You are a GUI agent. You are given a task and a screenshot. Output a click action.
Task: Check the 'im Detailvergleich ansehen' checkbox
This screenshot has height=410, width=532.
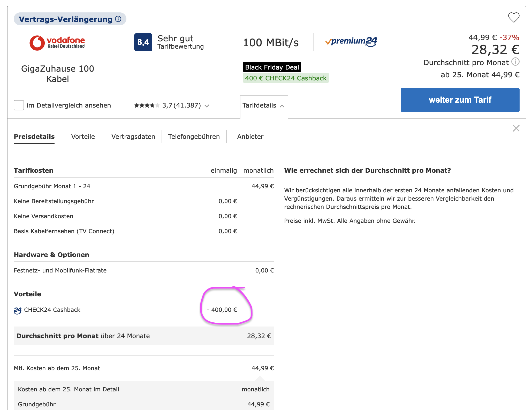pos(19,105)
